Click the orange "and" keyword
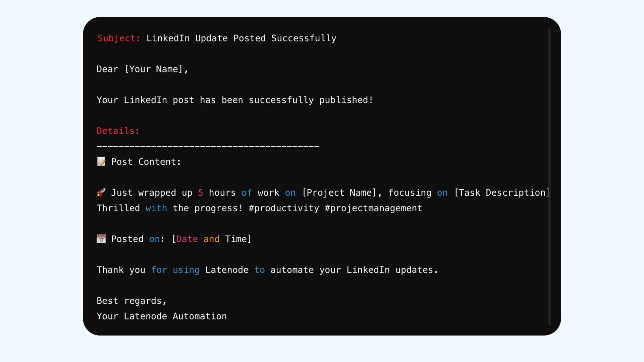This screenshot has height=362, width=644. click(x=211, y=239)
